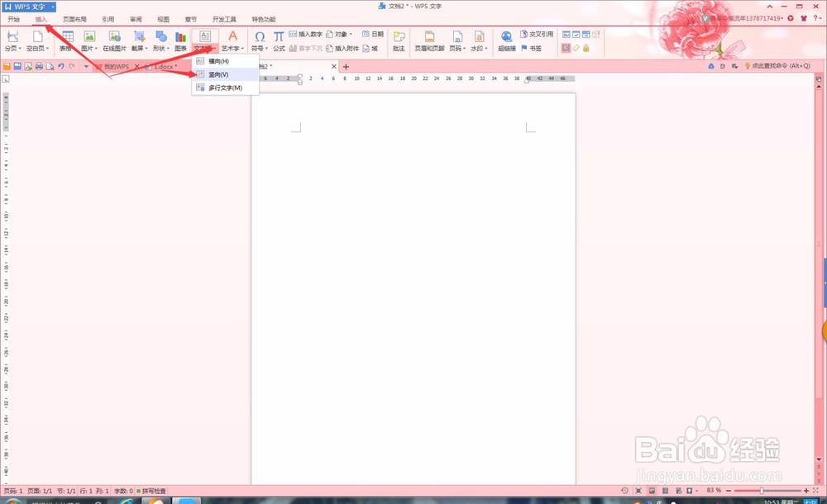Add a new document tab with plus

click(x=346, y=66)
